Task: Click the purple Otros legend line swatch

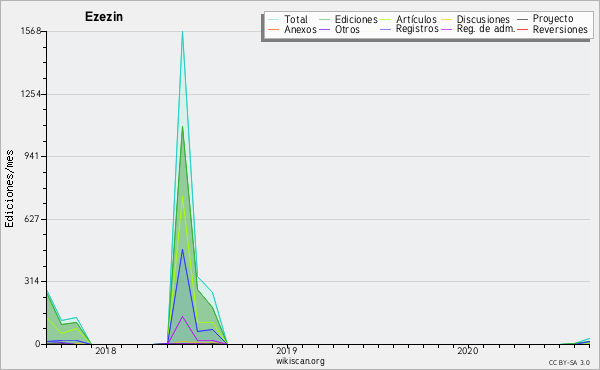Action: pos(324,29)
